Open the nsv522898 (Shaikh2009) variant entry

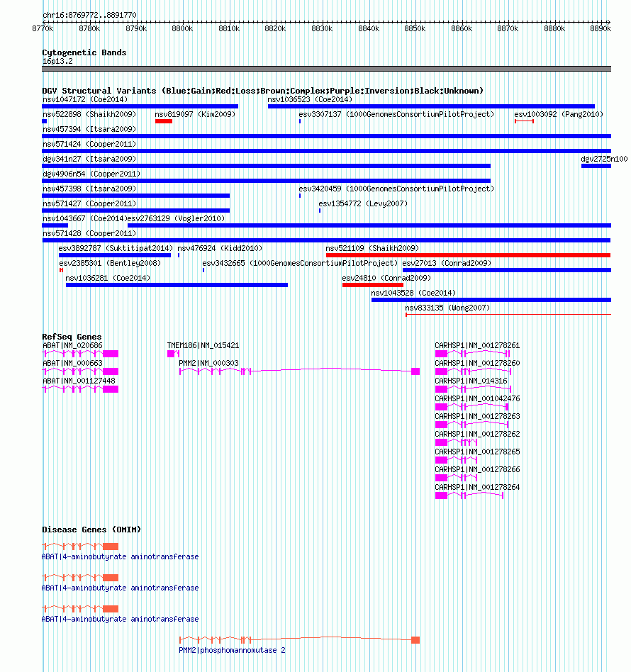click(x=89, y=114)
